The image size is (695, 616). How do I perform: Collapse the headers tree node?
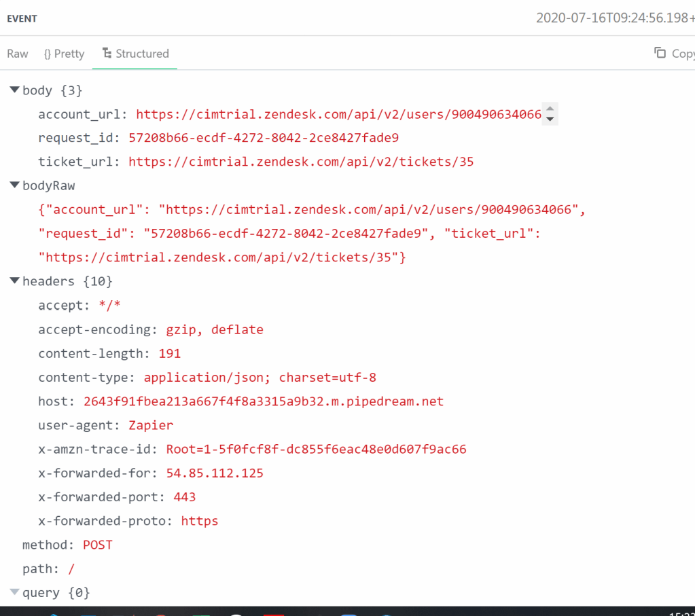pos(14,281)
